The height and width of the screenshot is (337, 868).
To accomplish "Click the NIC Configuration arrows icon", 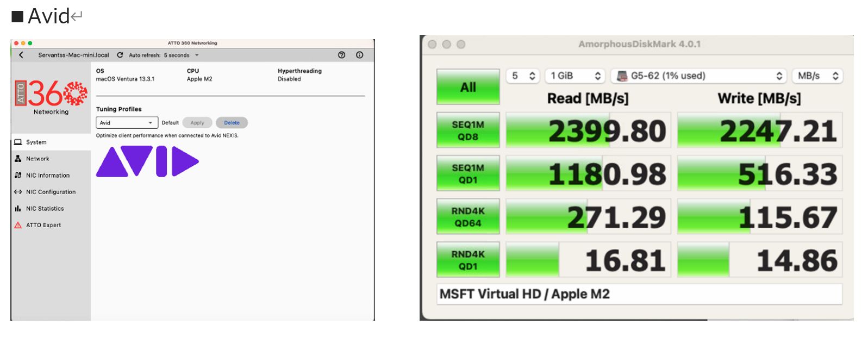I will [x=18, y=192].
